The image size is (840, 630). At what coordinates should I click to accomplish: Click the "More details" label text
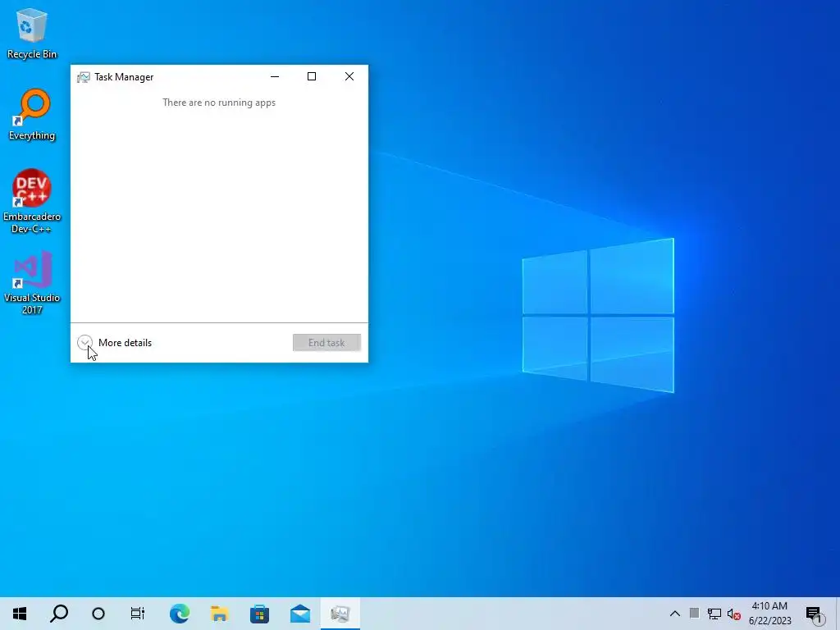[x=125, y=343]
